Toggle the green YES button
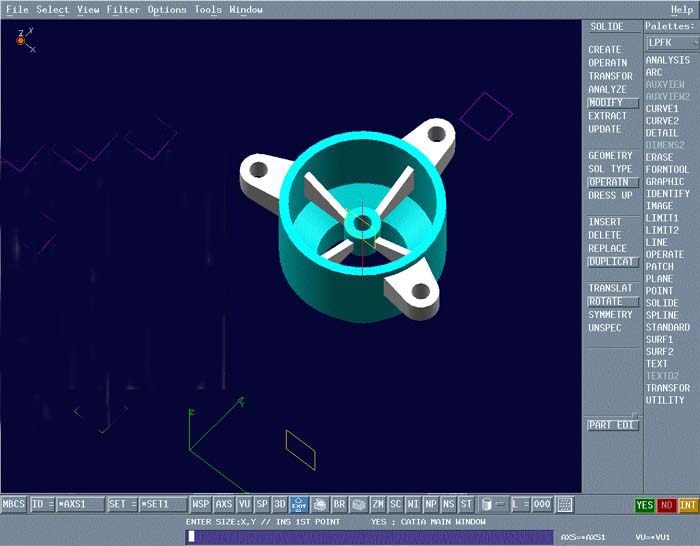This screenshot has width=700, height=546. pyautogui.click(x=645, y=505)
